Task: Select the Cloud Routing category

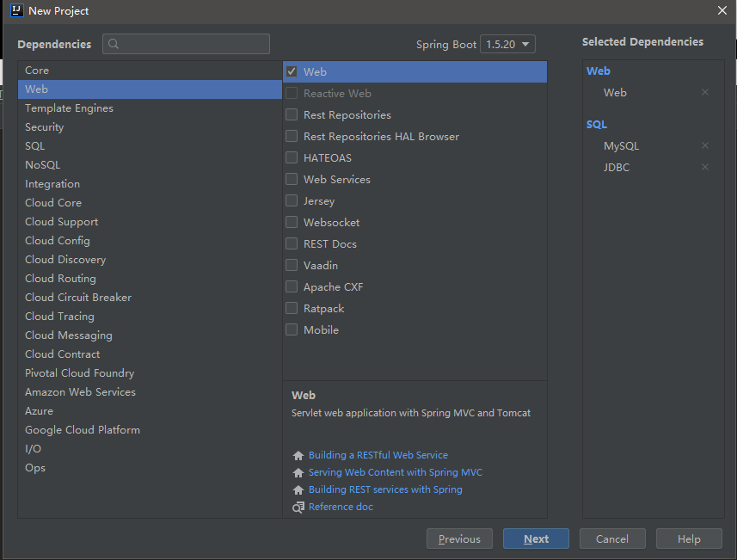Action: click(x=150, y=279)
